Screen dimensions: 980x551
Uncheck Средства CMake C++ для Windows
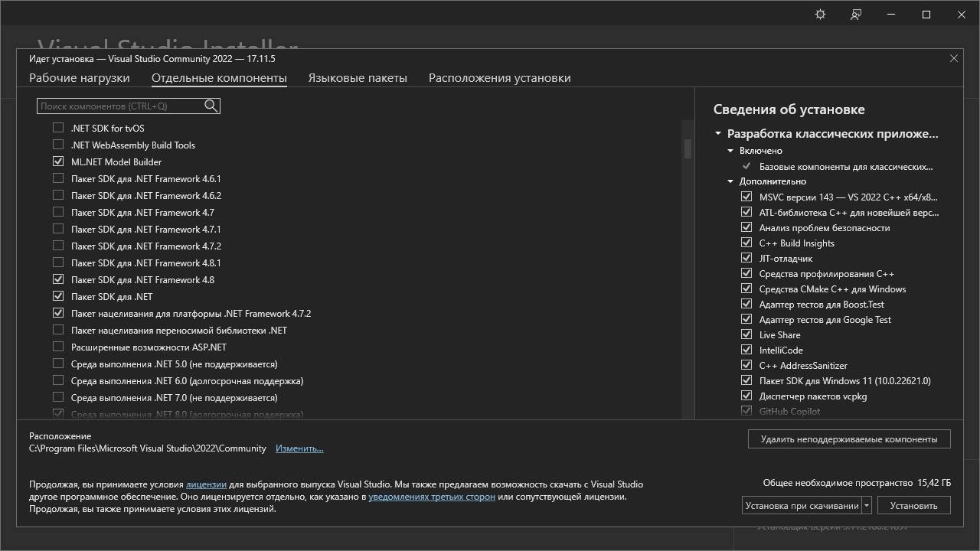(746, 289)
